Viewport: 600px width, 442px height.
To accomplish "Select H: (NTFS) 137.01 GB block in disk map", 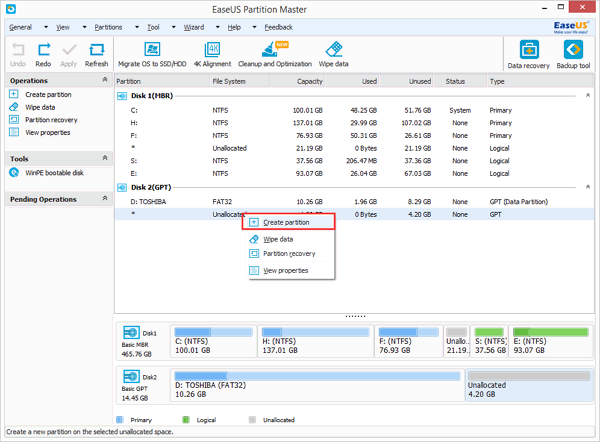I will (316, 341).
